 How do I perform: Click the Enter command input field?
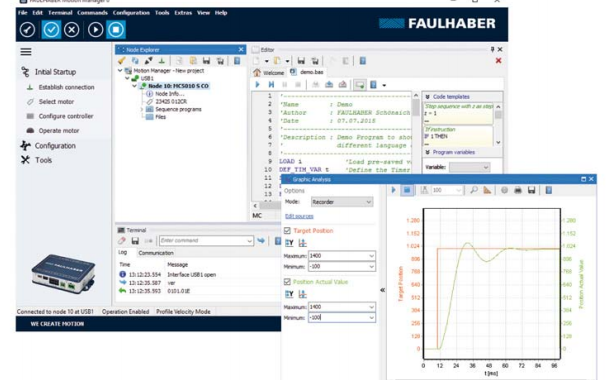206,241
